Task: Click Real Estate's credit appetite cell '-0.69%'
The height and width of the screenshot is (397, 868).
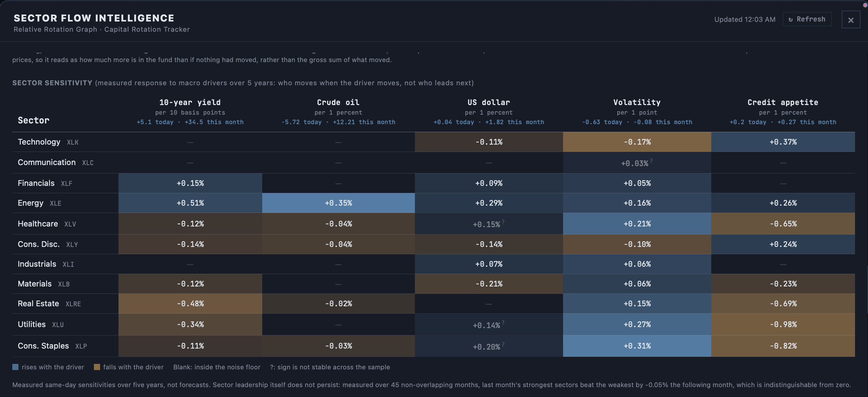Action: click(783, 304)
